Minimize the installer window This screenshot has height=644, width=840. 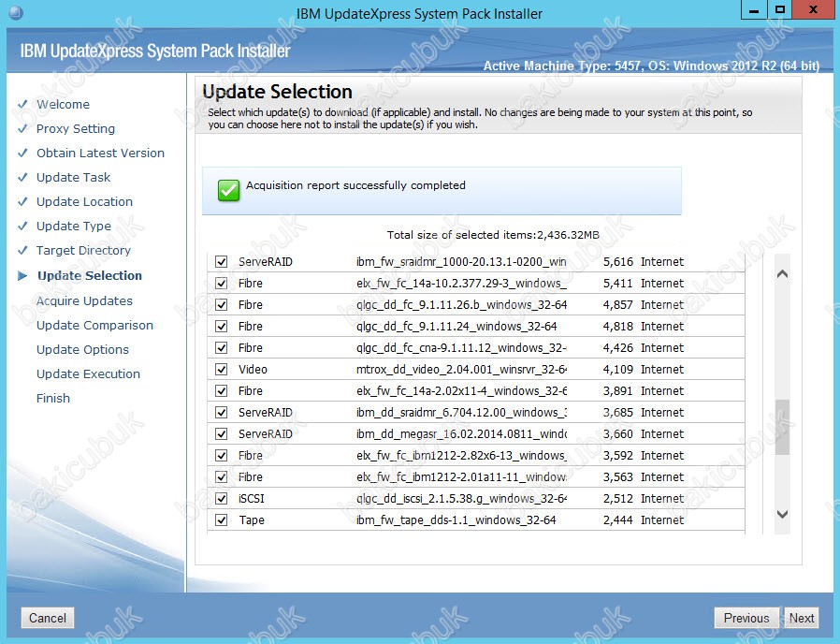tap(754, 10)
